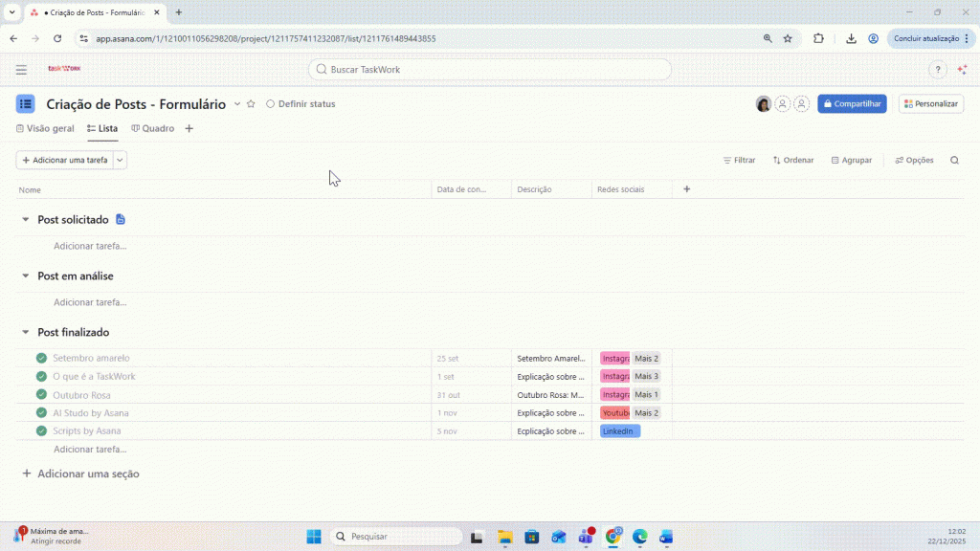Click the form icon beside Post solicitado

[x=121, y=220]
